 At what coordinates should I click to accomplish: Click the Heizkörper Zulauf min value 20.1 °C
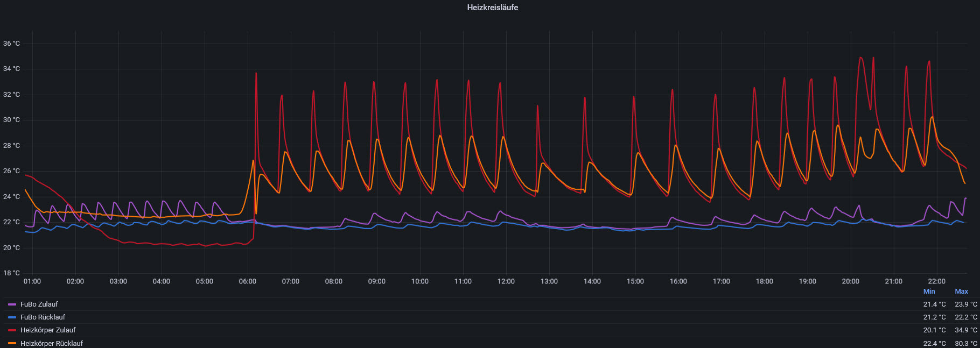click(x=934, y=330)
